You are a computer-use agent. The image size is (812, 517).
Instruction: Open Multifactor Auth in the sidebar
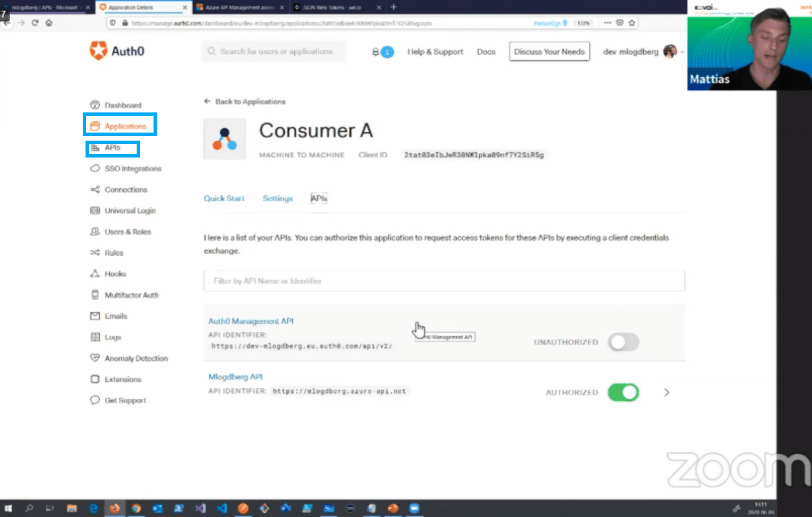(x=125, y=295)
